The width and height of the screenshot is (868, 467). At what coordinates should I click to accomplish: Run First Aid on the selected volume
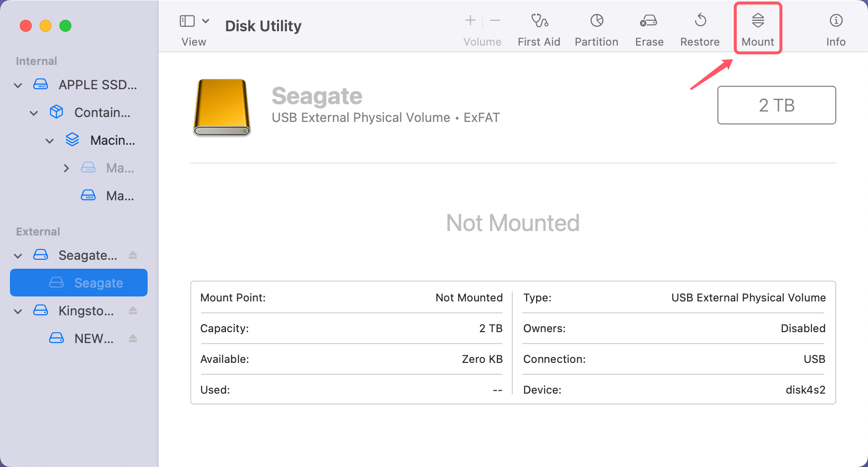(539, 27)
